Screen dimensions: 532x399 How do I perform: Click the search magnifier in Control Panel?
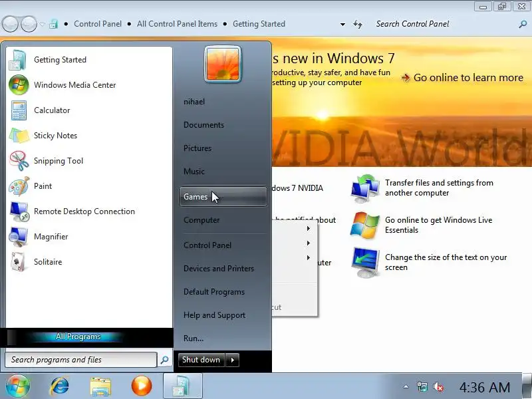523,24
